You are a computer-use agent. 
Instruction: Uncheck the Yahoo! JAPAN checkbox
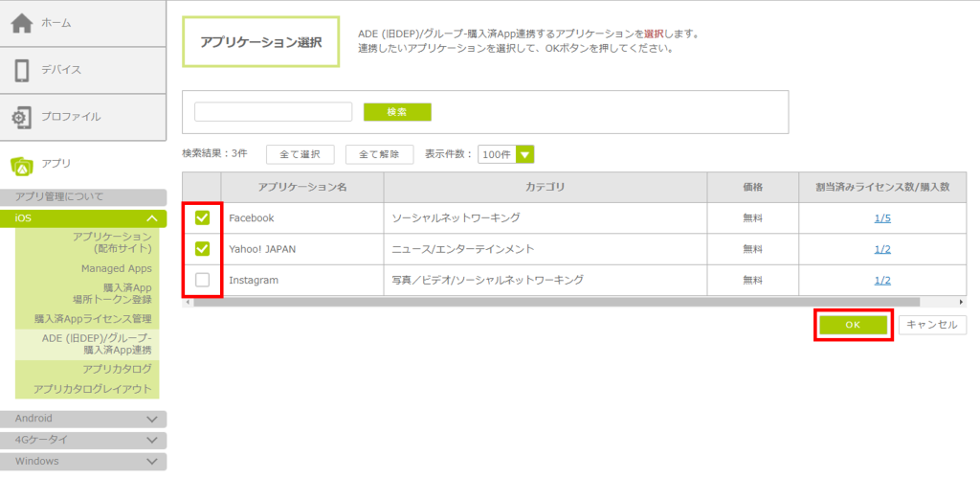(202, 249)
